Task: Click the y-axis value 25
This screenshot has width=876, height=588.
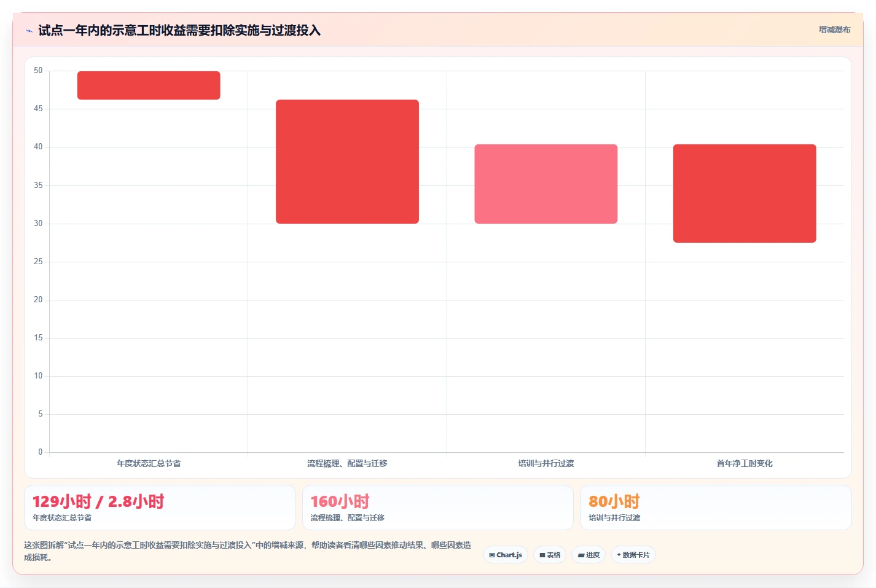Action: pos(38,262)
